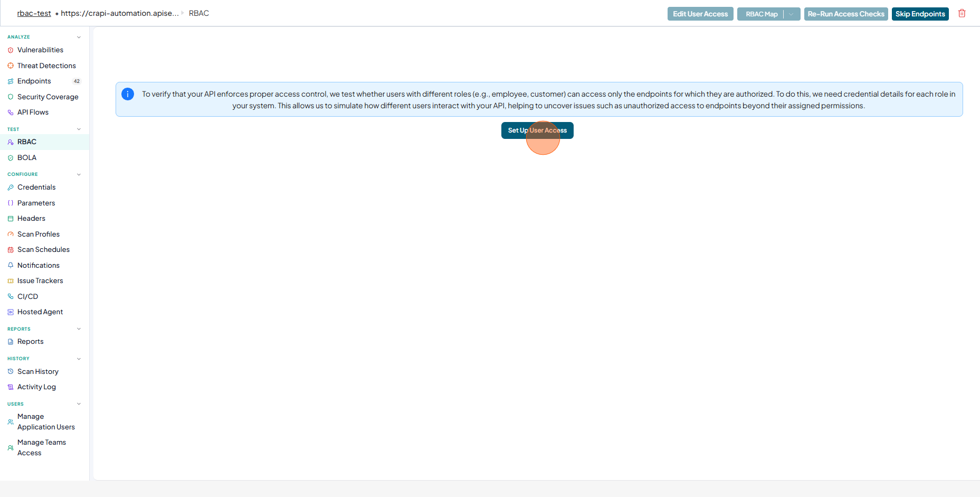Collapse the REPORTS section chevron
This screenshot has width=980, height=497.
coord(79,329)
